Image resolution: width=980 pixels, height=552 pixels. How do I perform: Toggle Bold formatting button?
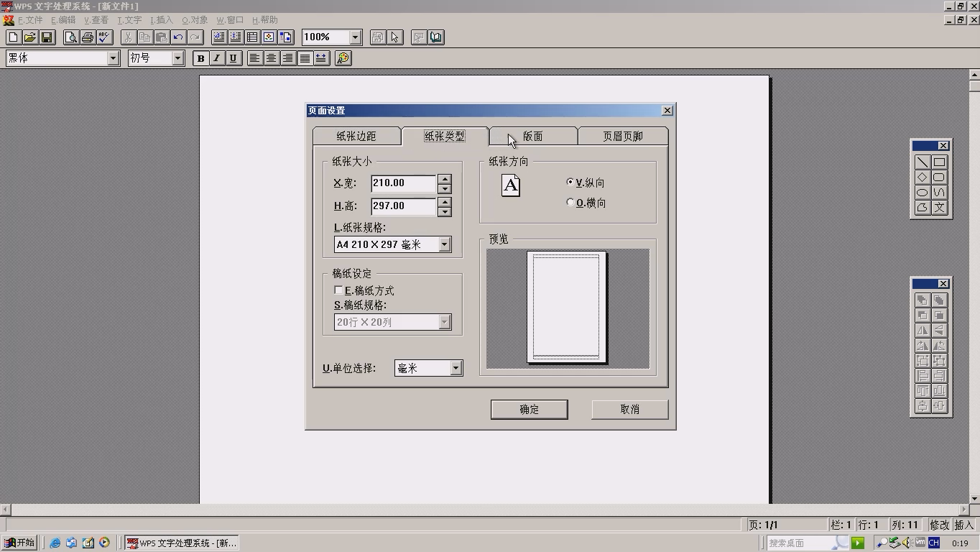[201, 58]
